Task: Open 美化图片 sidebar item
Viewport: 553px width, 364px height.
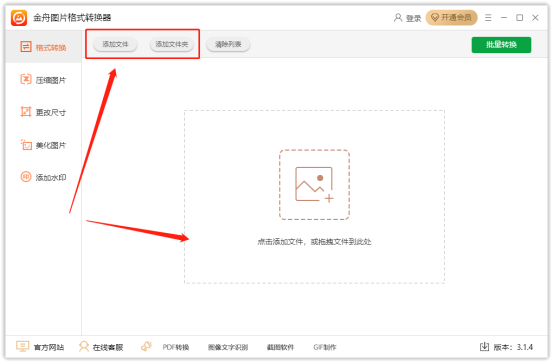Action: click(x=43, y=145)
